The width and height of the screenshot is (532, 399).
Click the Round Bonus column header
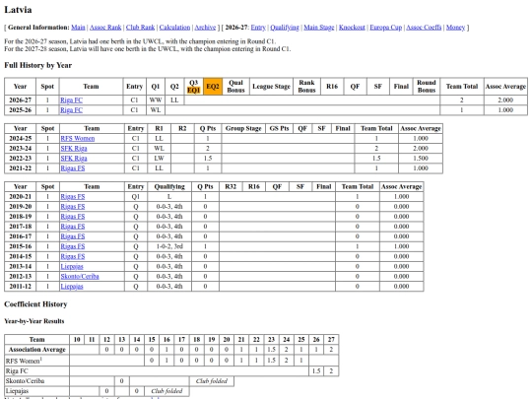pyautogui.click(x=427, y=86)
